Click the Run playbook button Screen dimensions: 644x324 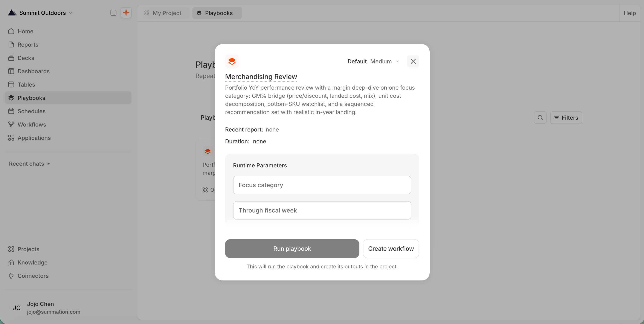click(x=292, y=249)
